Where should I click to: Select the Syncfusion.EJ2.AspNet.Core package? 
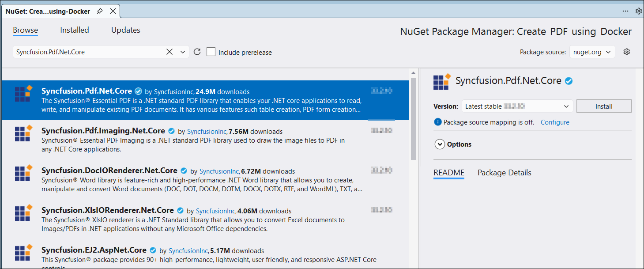coord(205,254)
